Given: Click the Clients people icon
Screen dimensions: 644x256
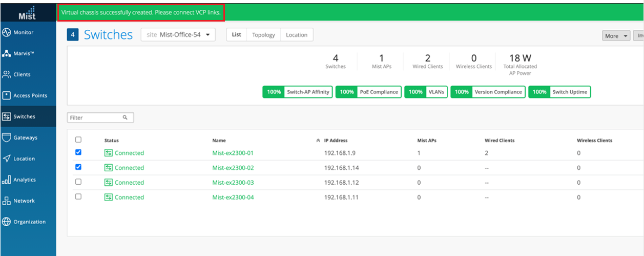Looking at the screenshot, I should coord(7,74).
